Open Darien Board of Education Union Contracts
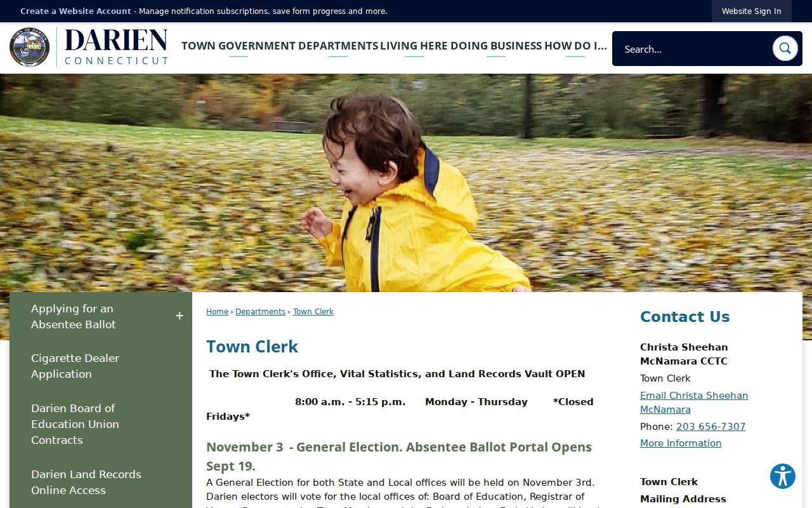The width and height of the screenshot is (812, 508). [x=101, y=424]
